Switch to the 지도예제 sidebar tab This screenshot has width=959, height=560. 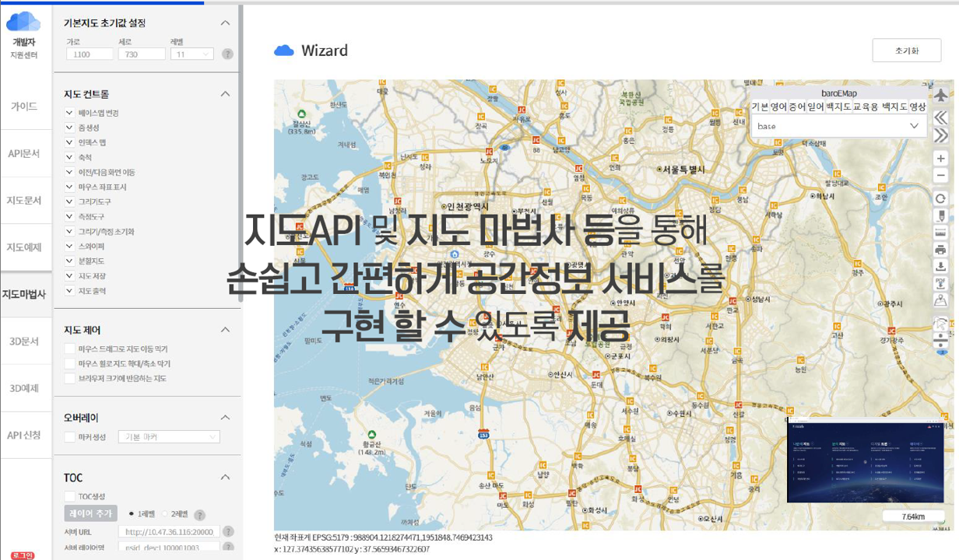point(24,247)
